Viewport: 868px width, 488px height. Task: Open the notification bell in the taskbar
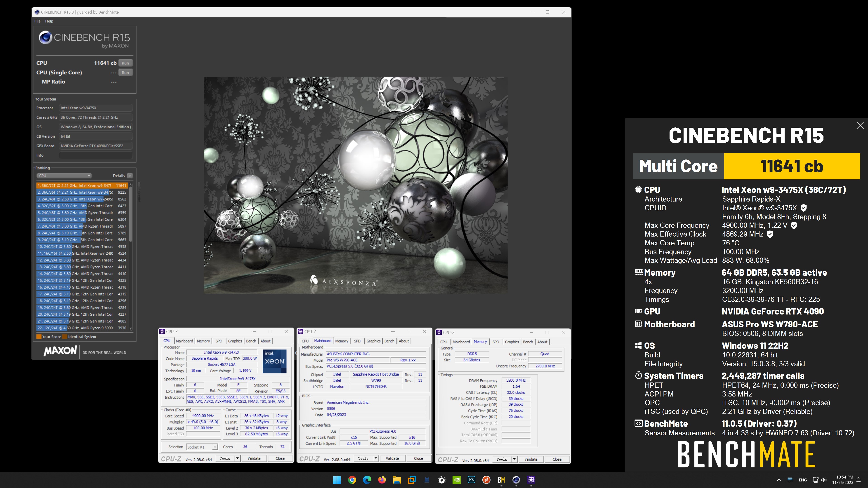pos(859,480)
